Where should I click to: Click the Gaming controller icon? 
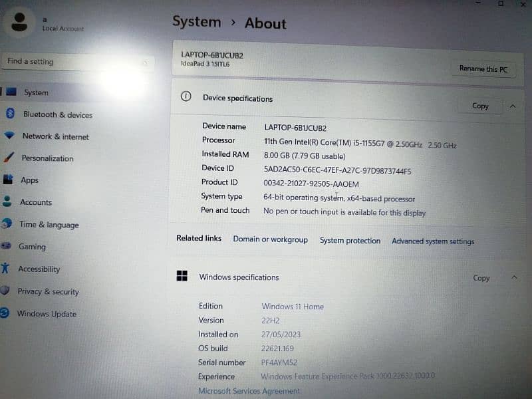point(6,245)
